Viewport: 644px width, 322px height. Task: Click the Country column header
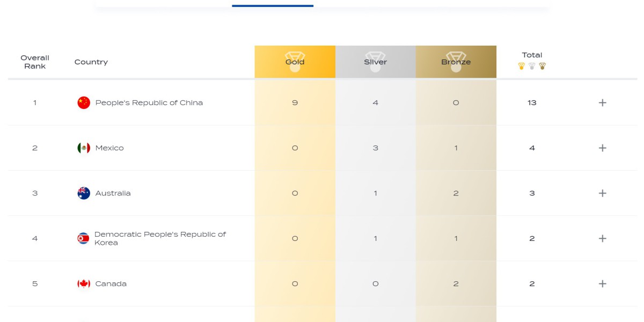pyautogui.click(x=91, y=62)
